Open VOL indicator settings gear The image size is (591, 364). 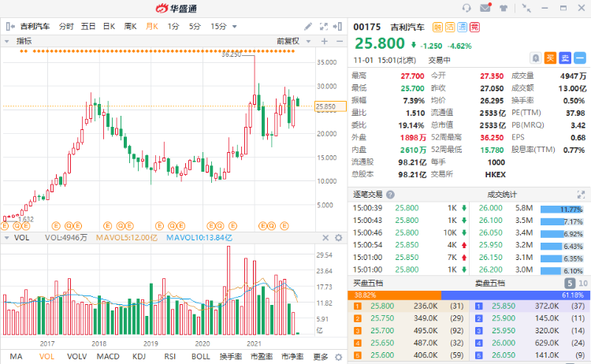[x=339, y=238]
